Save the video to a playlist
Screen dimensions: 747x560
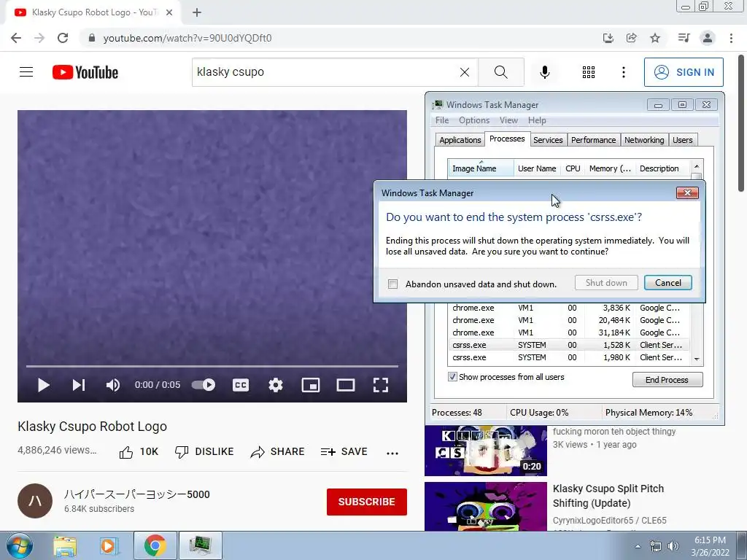(x=344, y=452)
